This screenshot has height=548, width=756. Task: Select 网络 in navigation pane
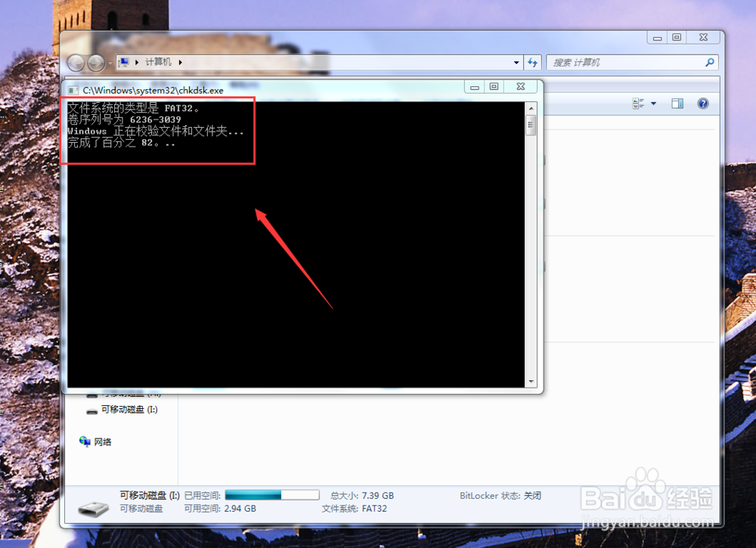coord(102,442)
